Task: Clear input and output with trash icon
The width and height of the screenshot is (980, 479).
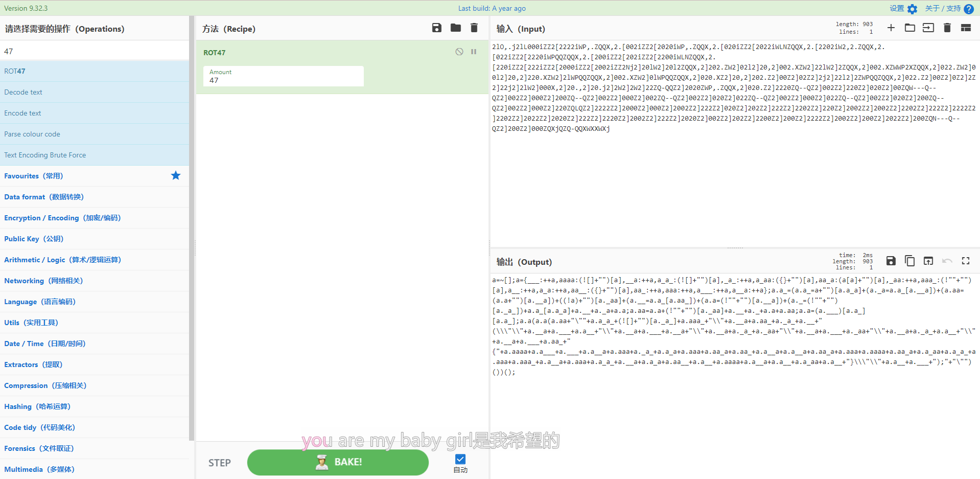Action: 947,28
